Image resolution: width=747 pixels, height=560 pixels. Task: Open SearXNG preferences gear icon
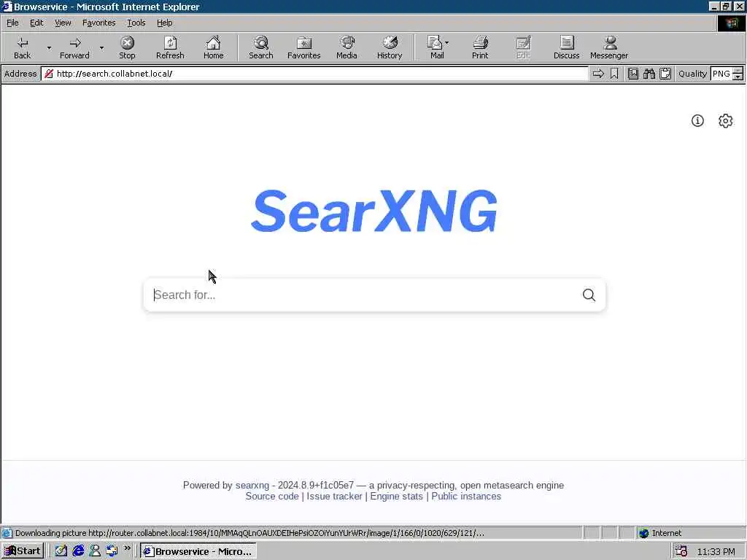click(x=726, y=121)
